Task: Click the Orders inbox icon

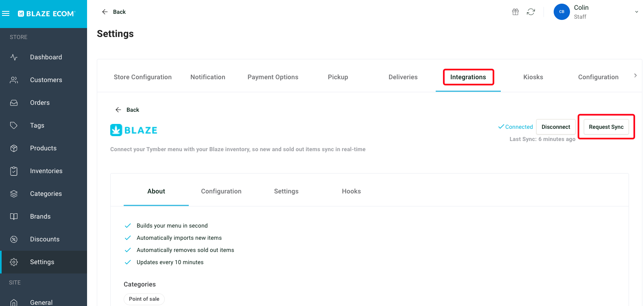Action: 14,103
